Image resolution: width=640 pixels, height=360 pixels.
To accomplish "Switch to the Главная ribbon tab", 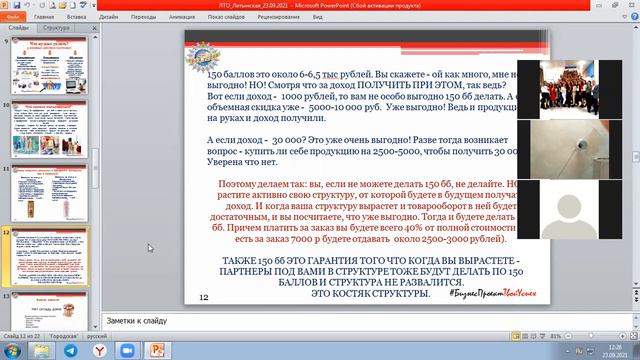I will point(44,17).
